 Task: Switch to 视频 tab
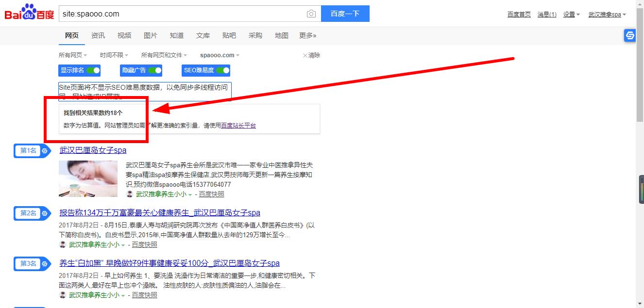[x=124, y=35]
